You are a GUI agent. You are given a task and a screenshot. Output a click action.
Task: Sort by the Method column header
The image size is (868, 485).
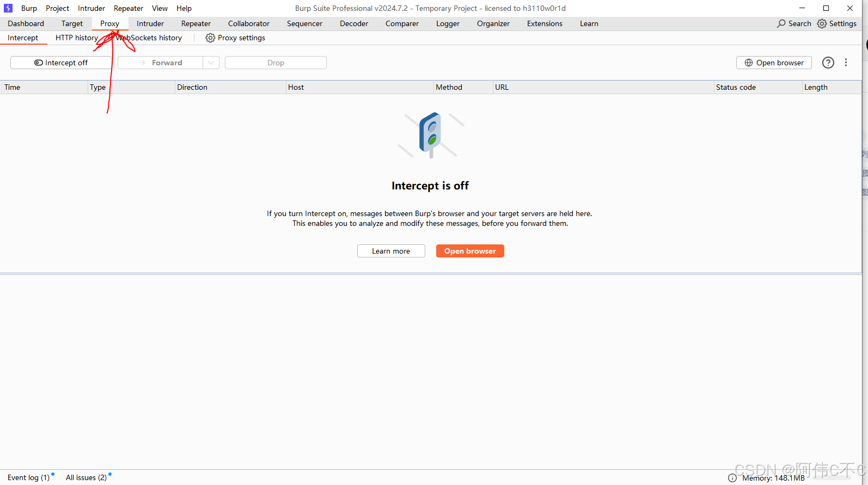(x=463, y=87)
